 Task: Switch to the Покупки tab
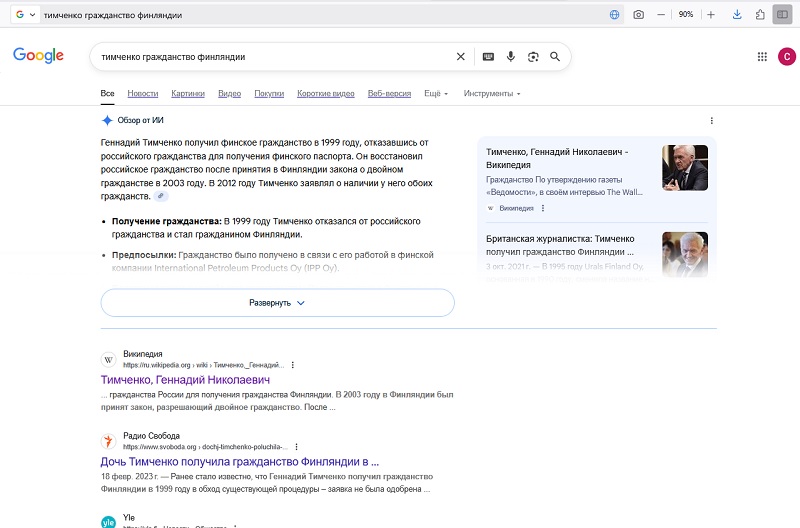click(x=269, y=93)
